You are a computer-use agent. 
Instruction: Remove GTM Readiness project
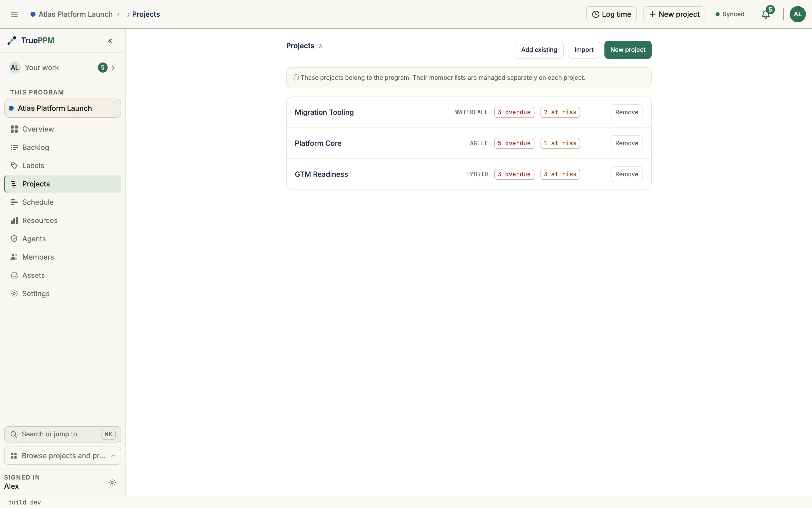tap(627, 174)
